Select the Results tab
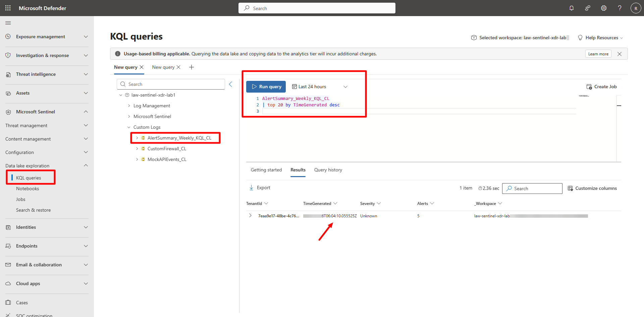 click(298, 170)
